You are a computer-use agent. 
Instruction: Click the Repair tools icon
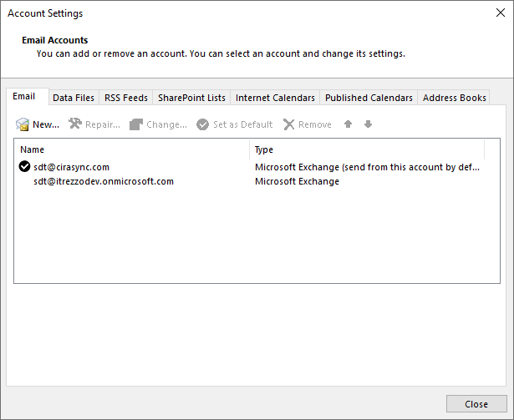point(74,124)
